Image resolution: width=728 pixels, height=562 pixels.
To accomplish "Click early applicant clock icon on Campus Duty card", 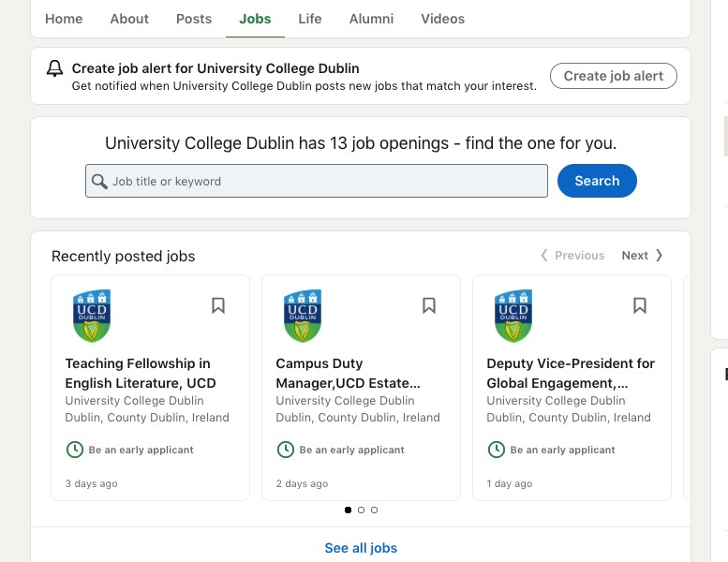I will [x=286, y=450].
